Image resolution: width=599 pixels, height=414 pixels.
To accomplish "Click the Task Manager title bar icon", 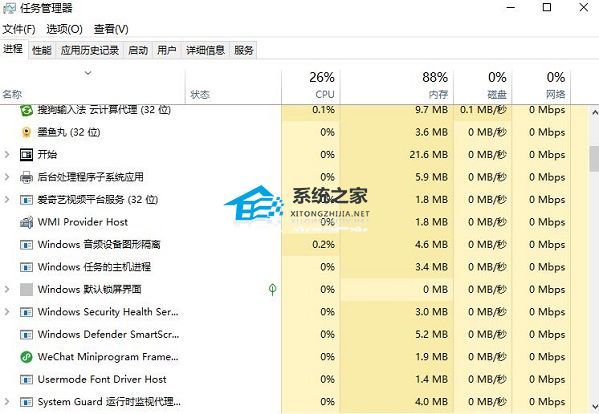I will (9, 8).
